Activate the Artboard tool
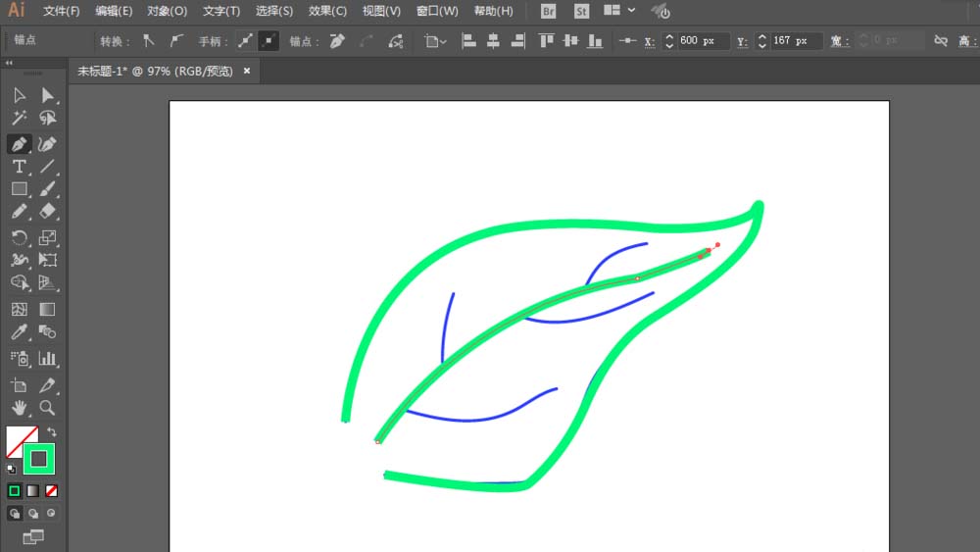The image size is (980, 552). 19,385
